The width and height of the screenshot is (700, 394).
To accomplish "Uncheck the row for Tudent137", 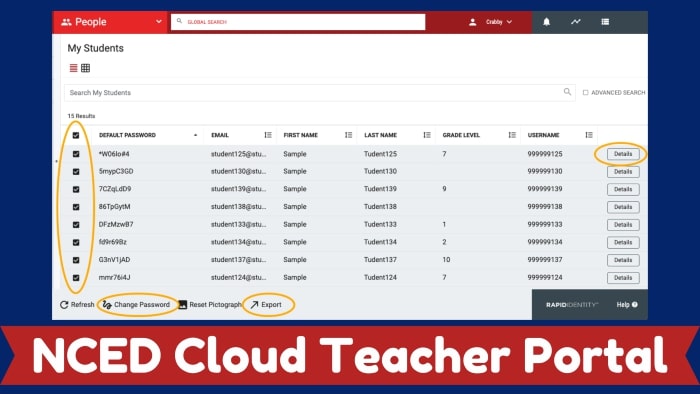I will coord(76,260).
